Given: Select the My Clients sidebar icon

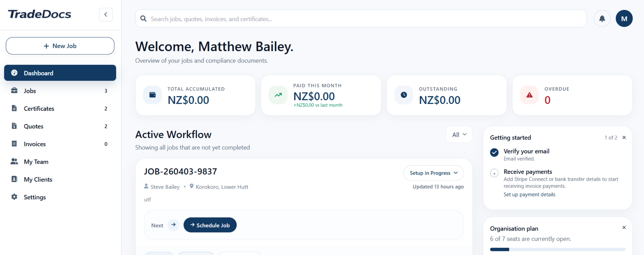Looking at the screenshot, I should (x=14, y=179).
